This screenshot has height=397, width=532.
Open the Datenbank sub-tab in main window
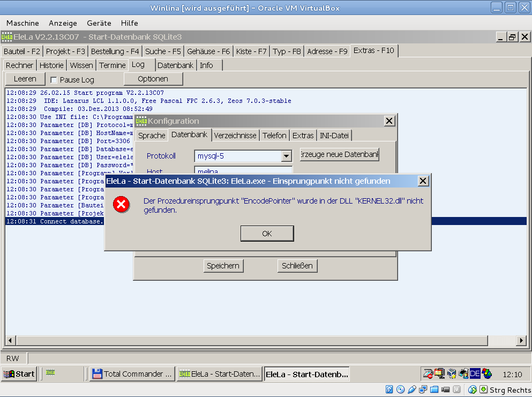(175, 65)
